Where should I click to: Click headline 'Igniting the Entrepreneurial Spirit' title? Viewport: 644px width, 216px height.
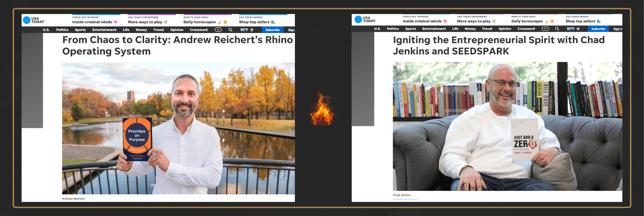click(499, 46)
